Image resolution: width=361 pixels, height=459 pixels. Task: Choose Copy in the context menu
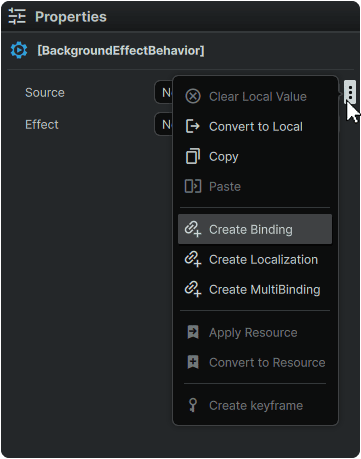[x=255, y=157]
